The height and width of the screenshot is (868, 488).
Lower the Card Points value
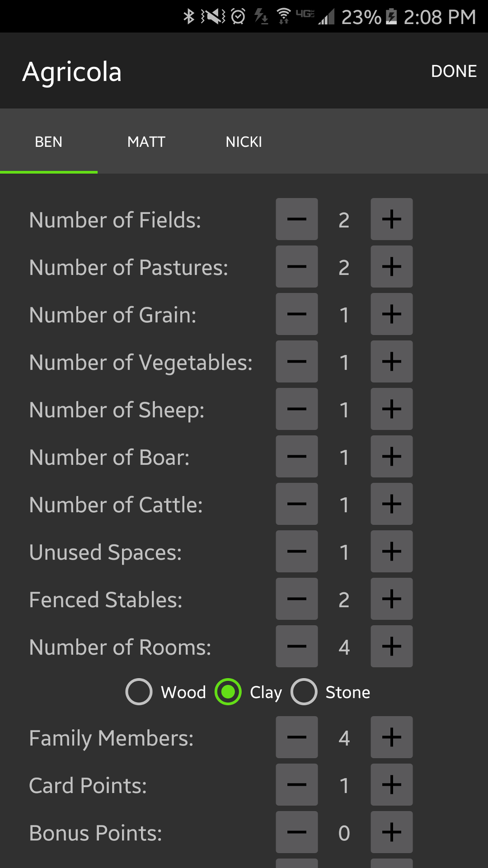click(297, 785)
